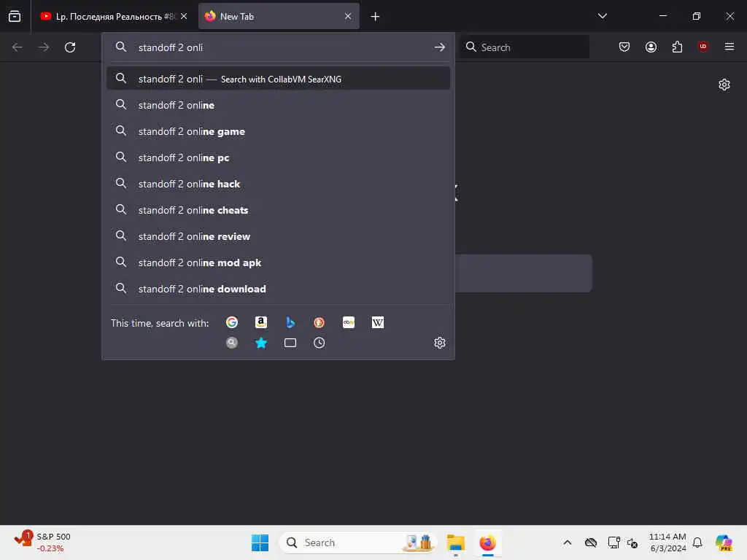Open Firefox View in tab bar

15,16
